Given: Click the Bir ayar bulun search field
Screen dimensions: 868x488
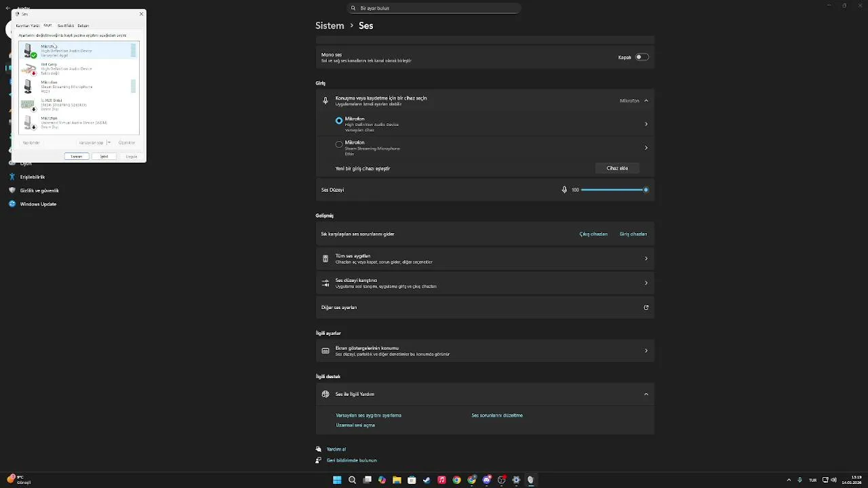Looking at the screenshot, I should (x=434, y=8).
